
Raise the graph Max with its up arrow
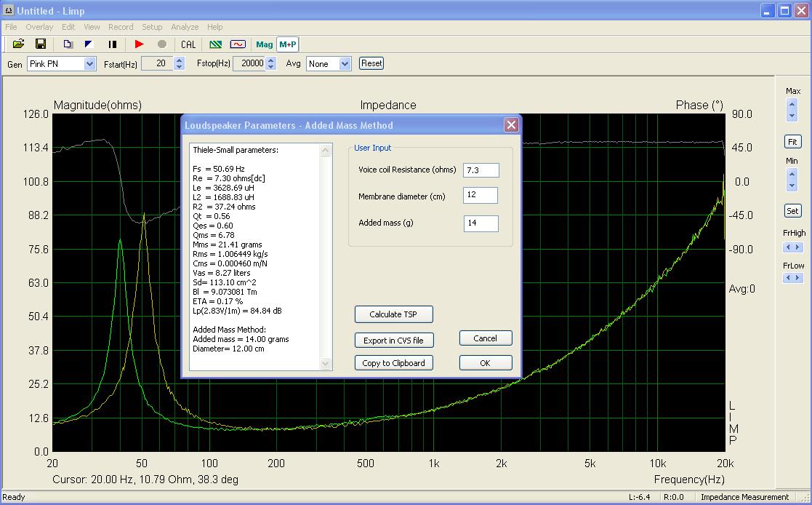point(792,104)
